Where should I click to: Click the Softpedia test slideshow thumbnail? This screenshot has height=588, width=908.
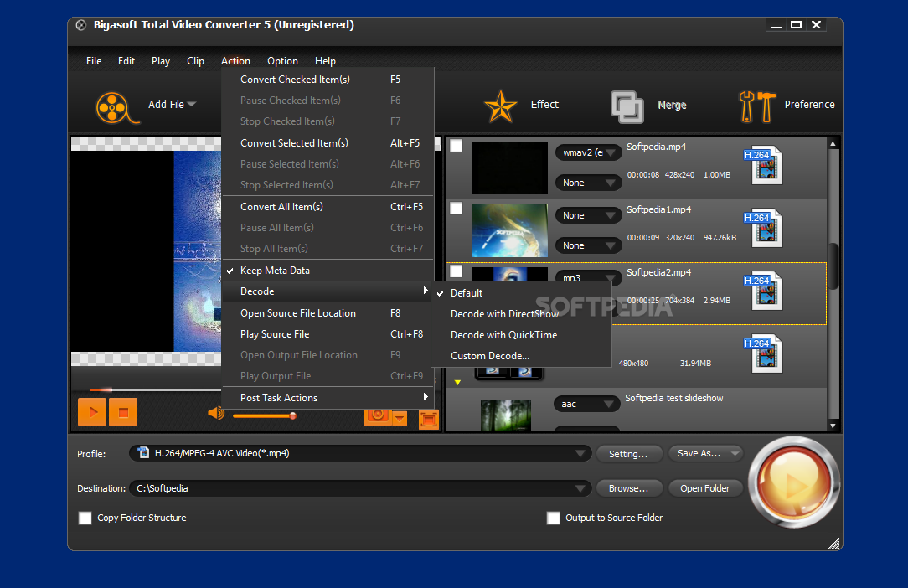[506, 416]
